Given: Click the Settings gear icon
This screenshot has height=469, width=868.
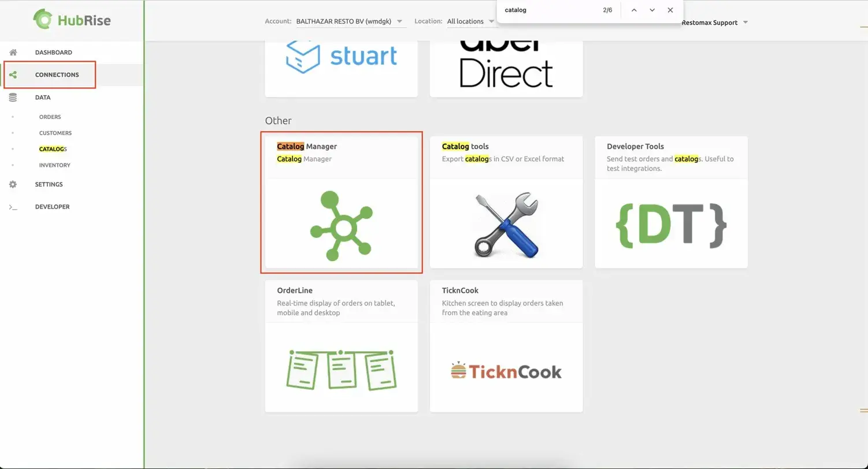Looking at the screenshot, I should [13, 184].
